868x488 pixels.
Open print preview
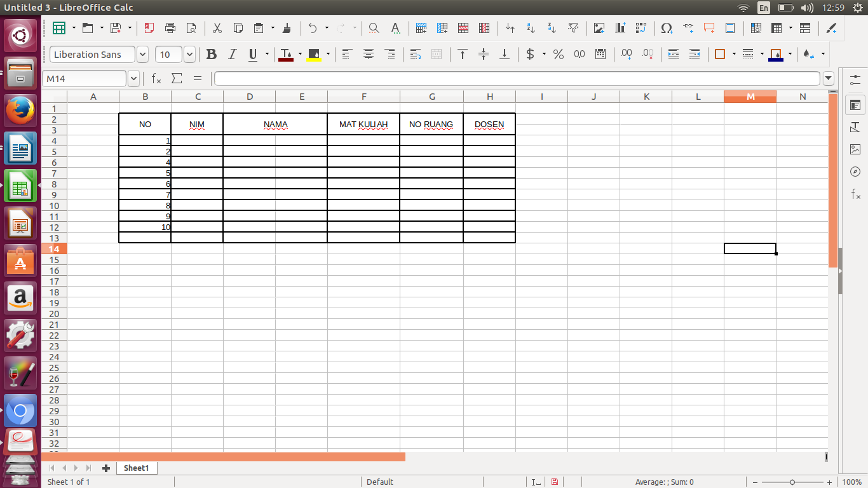(191, 29)
